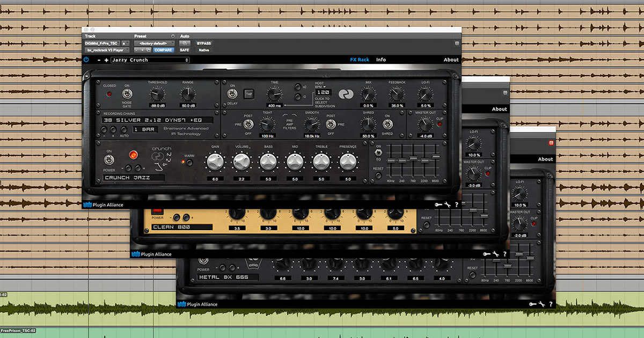The height and width of the screenshot is (338, 644).
Task: Click the delay TAP button
Action: pos(248,94)
